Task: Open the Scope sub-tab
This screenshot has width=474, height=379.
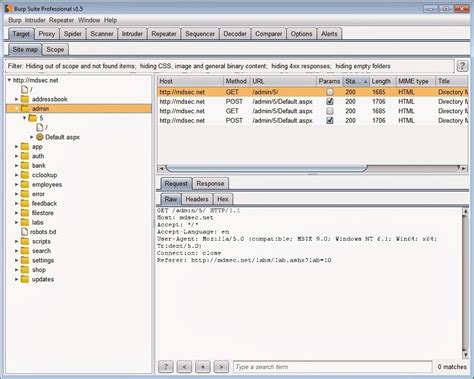Action: [55, 50]
